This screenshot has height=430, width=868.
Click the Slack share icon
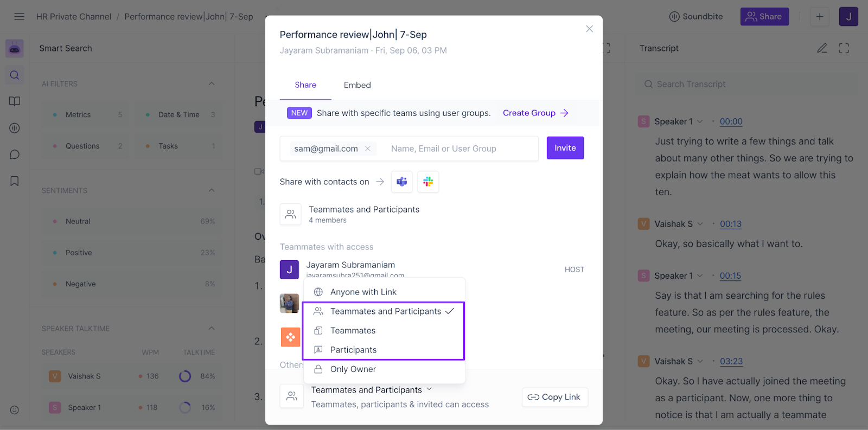tap(428, 182)
